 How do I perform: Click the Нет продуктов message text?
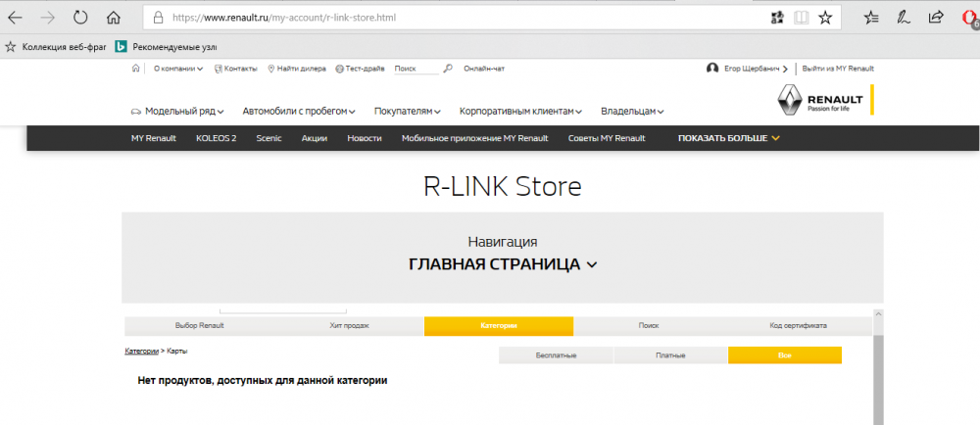pyautogui.click(x=263, y=380)
